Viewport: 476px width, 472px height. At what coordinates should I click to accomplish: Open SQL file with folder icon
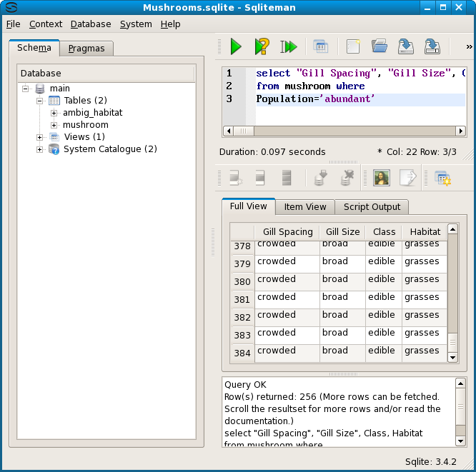pyautogui.click(x=379, y=47)
